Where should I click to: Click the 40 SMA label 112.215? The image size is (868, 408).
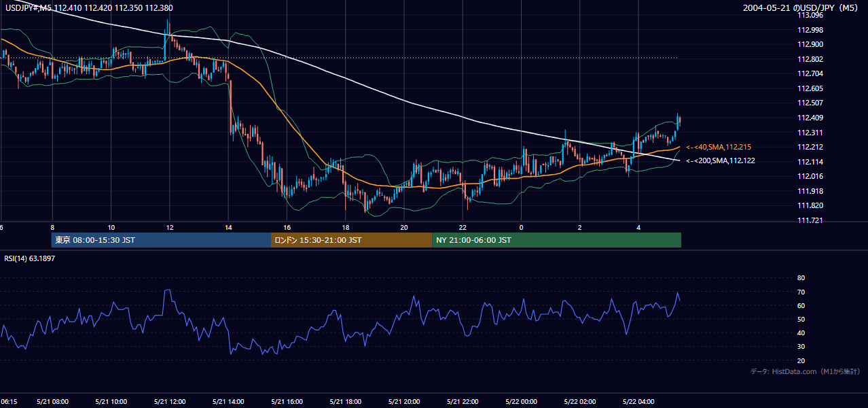[x=719, y=147]
